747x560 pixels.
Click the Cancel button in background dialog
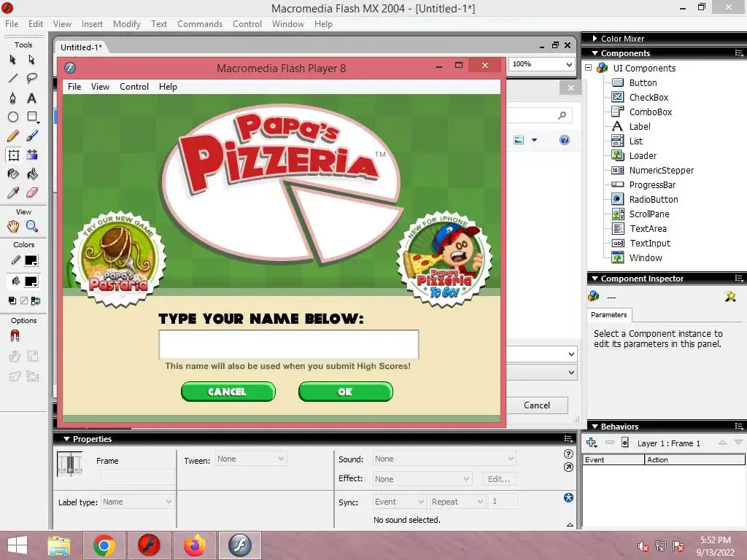pos(537,405)
